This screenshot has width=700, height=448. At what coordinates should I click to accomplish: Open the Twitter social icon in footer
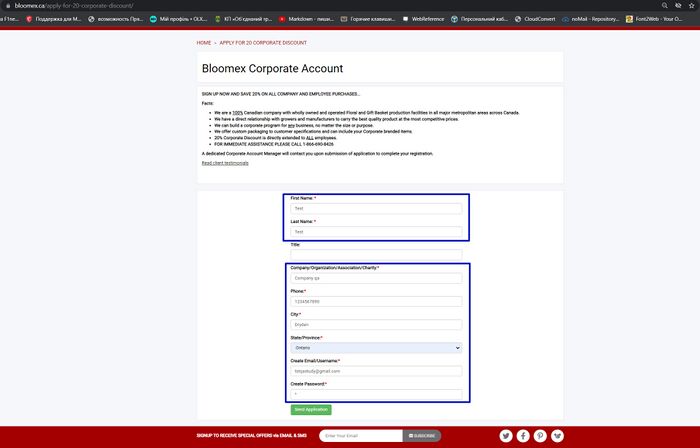[x=506, y=436]
